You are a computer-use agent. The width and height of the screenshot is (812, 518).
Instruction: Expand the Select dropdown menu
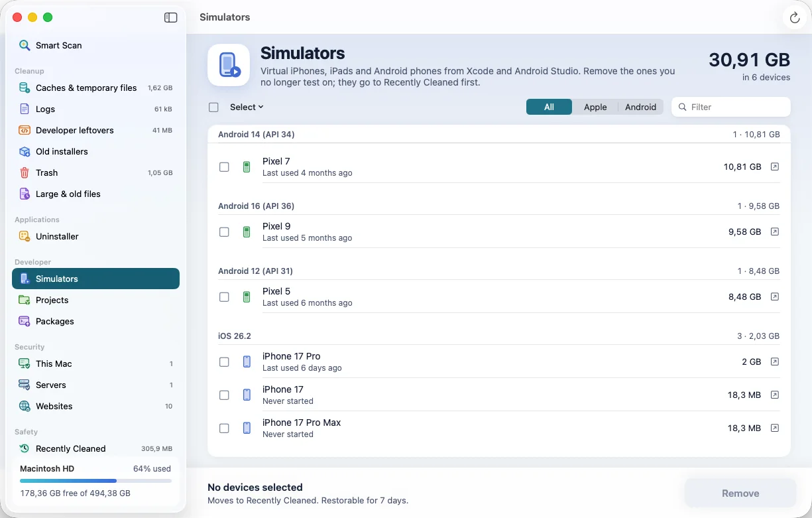[x=247, y=107]
